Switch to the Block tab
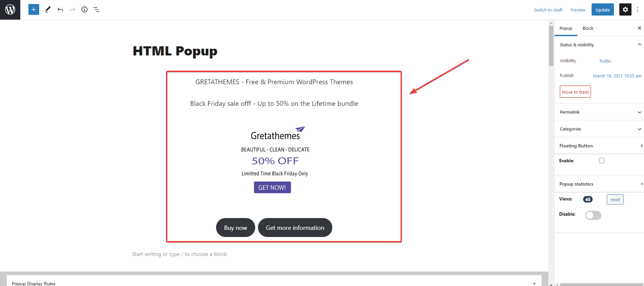 click(x=588, y=28)
